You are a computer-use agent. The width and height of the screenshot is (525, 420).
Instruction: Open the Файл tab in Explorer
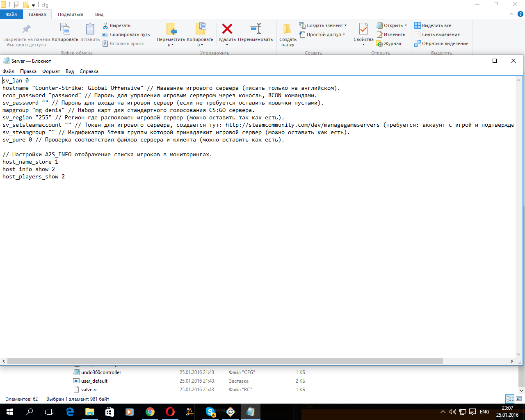coord(11,14)
